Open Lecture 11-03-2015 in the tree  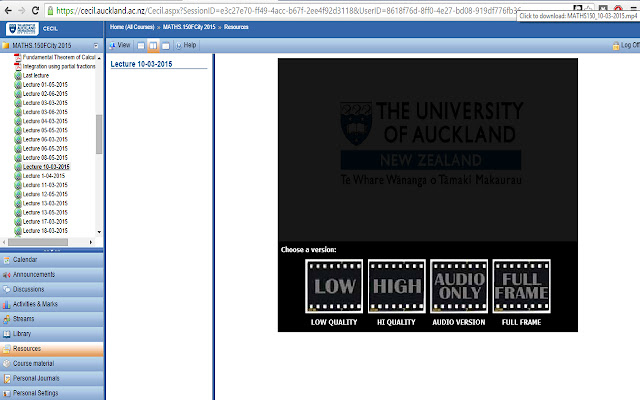coord(45,185)
